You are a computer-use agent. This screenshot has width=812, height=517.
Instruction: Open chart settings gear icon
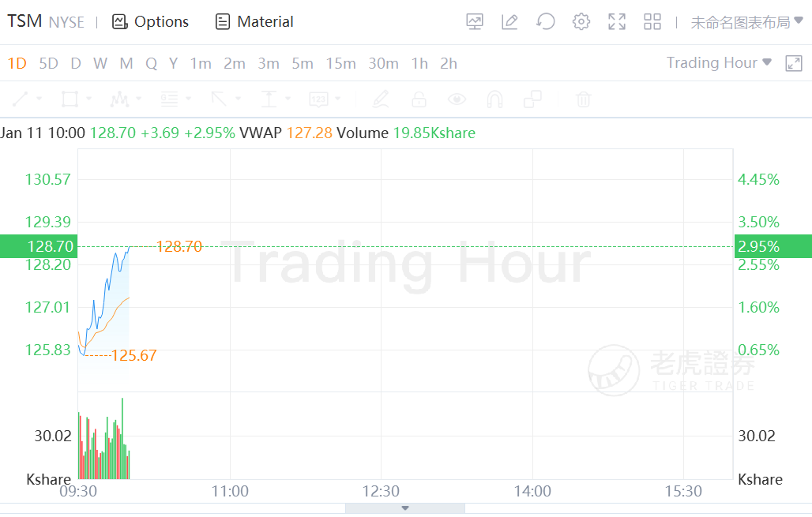pyautogui.click(x=581, y=22)
